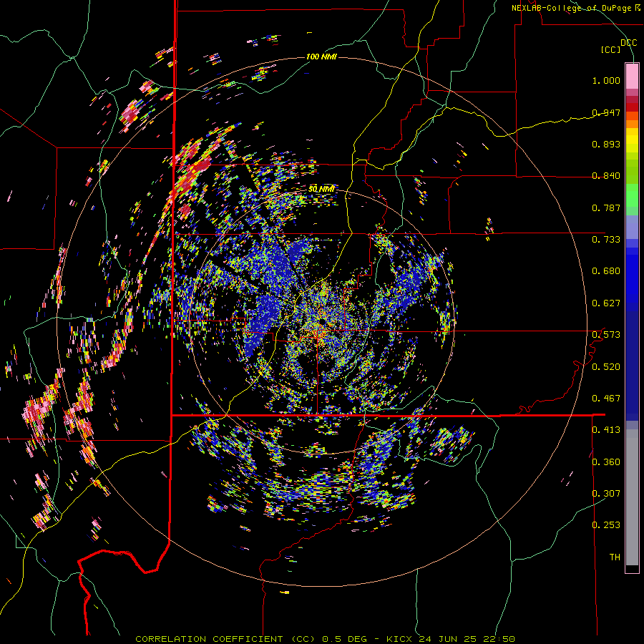Click the 0.947 color scale value
This screenshot has height=644, width=644.
(x=606, y=112)
